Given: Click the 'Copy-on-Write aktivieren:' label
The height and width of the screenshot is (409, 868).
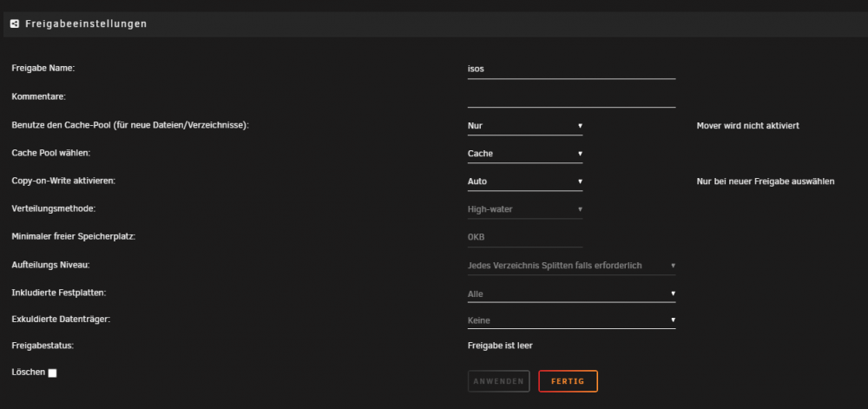Looking at the screenshot, I should 63,181.
